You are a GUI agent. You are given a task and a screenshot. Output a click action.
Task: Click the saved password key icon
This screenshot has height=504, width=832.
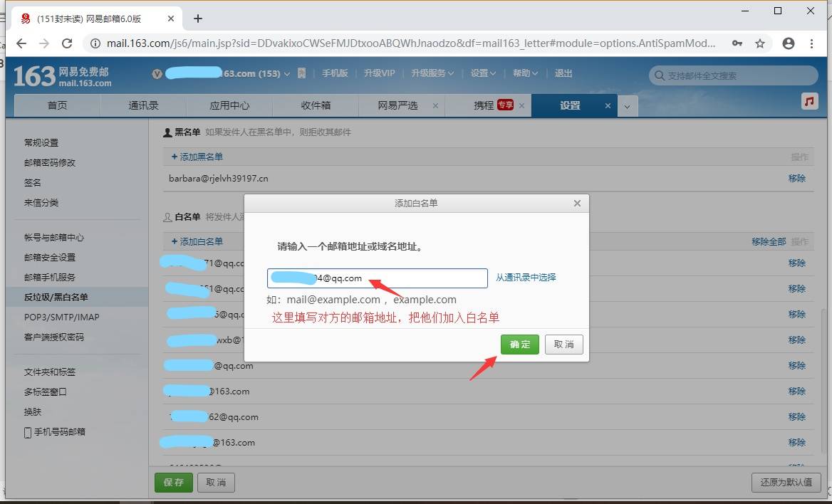point(737,43)
